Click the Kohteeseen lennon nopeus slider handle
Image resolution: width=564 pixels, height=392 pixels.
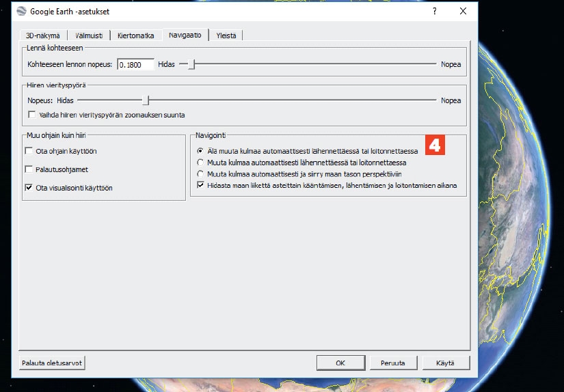[192, 64]
